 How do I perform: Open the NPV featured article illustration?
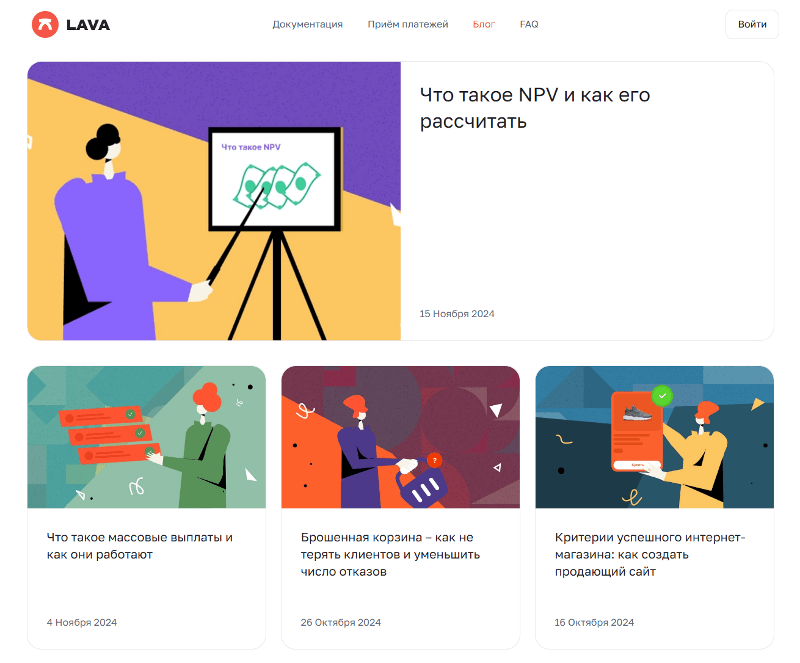(x=214, y=201)
